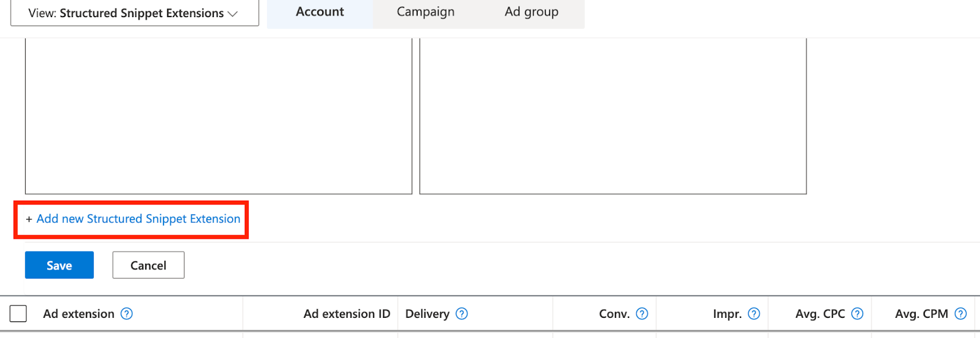Sort by the Impr. column header label
The height and width of the screenshot is (338, 980).
pyautogui.click(x=727, y=314)
